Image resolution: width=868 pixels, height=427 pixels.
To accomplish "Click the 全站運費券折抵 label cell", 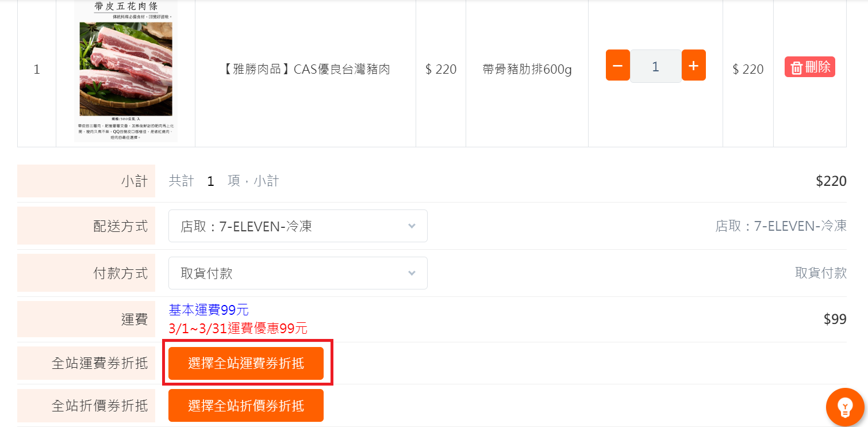I will [x=86, y=363].
